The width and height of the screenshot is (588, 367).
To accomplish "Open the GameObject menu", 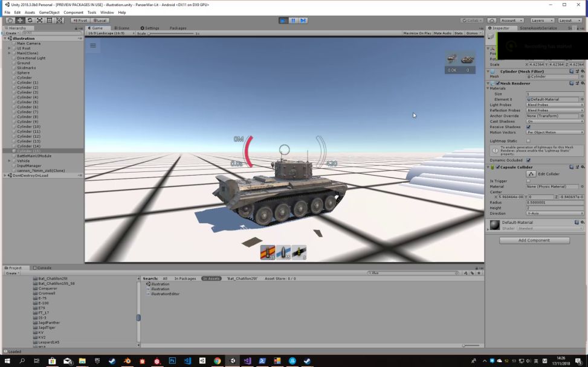I will click(49, 12).
